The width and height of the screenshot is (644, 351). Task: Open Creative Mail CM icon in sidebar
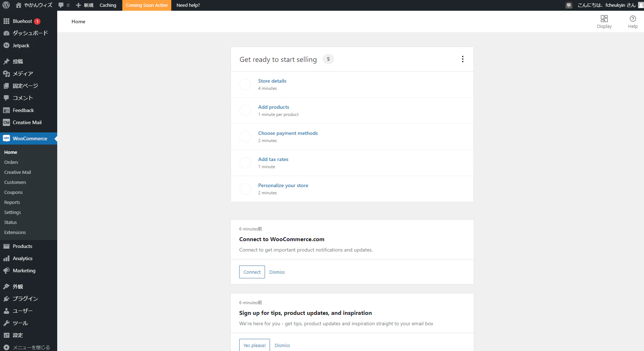6,122
